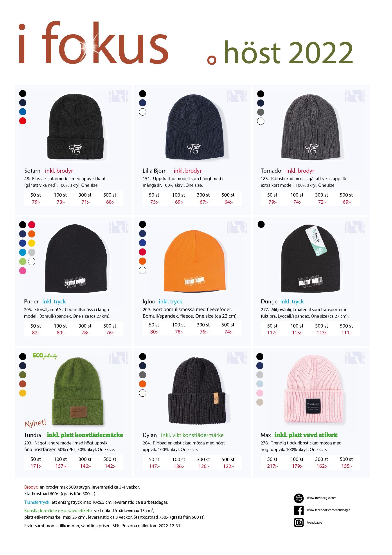Viewport: 392px width, 555px height.
Task: Click the ECO friendly badge on Tundra
Action: coord(45,356)
